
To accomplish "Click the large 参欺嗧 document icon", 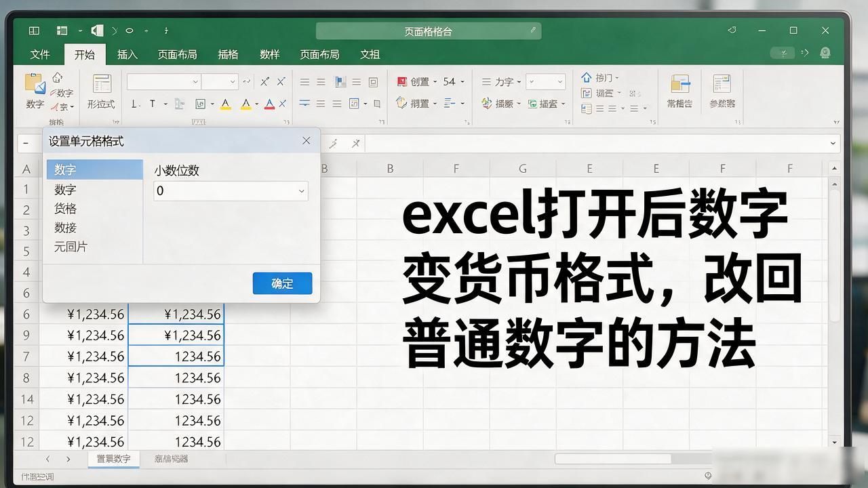I will pos(722,84).
